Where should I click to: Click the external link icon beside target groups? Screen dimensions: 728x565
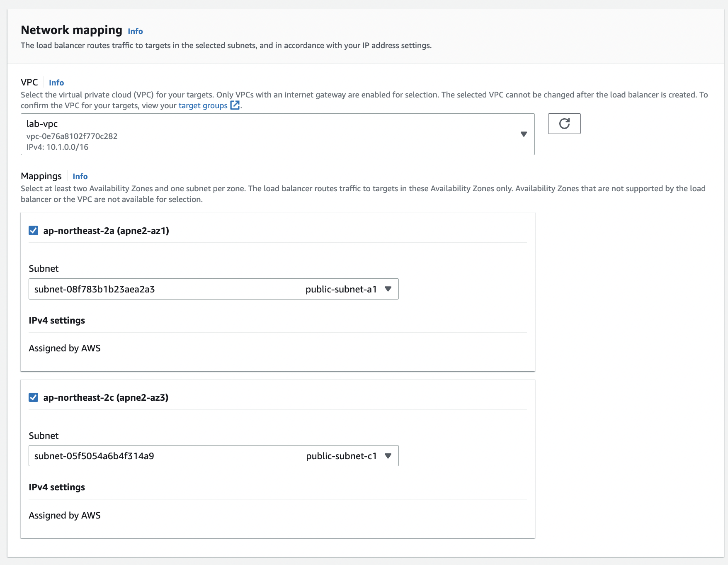[x=235, y=105]
